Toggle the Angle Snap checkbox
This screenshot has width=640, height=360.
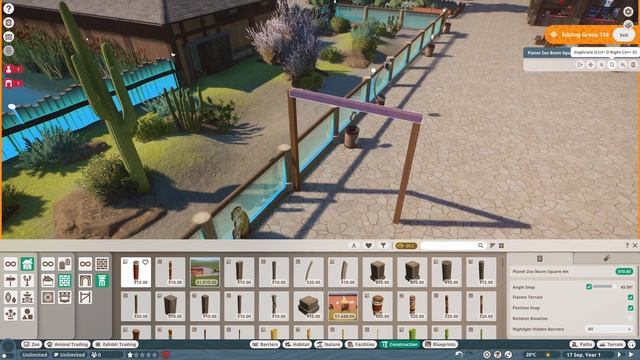click(x=589, y=287)
